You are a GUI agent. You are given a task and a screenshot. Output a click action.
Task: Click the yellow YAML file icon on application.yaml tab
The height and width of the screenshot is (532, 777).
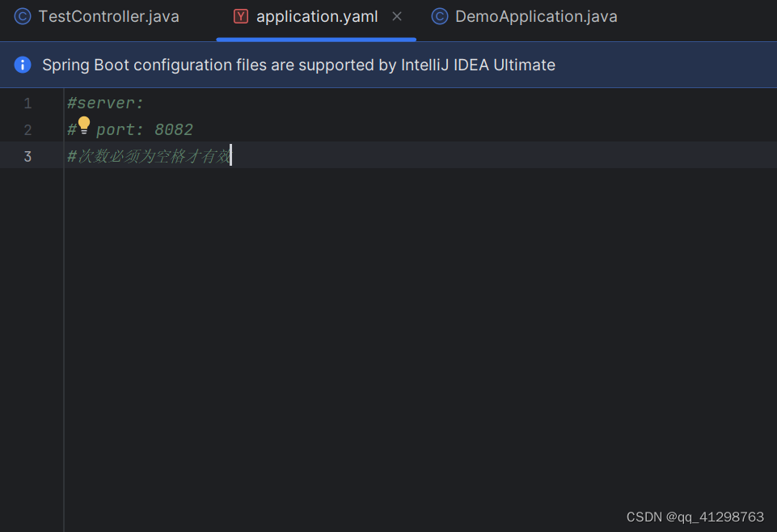(x=239, y=15)
